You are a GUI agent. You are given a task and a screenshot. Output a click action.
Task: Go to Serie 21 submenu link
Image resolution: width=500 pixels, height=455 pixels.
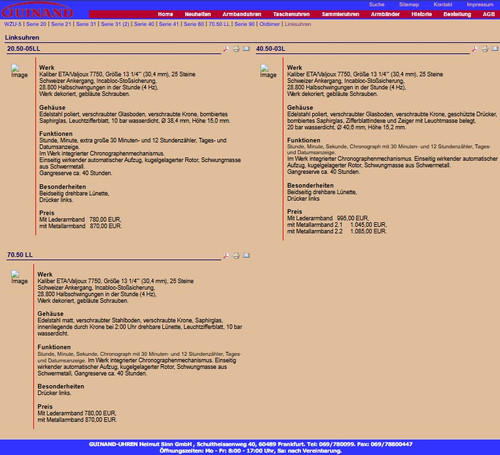pyautogui.click(x=61, y=24)
